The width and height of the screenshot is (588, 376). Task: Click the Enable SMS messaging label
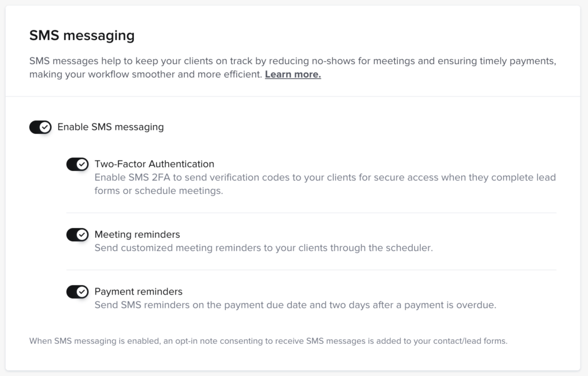(110, 127)
